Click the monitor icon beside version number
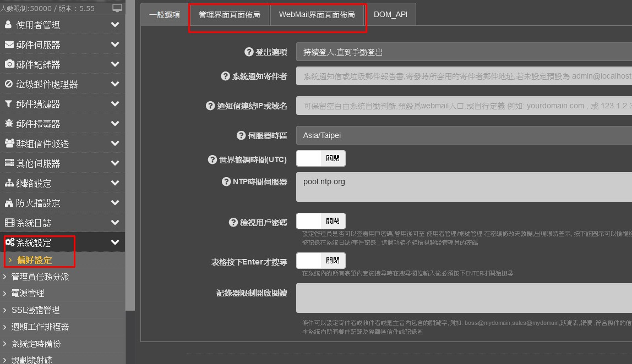 [117, 8]
